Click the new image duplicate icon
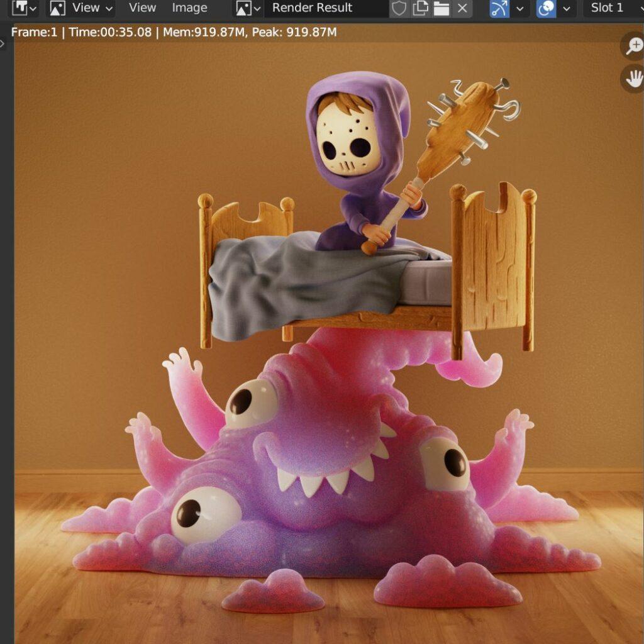This screenshot has width=644, height=644. [420, 8]
